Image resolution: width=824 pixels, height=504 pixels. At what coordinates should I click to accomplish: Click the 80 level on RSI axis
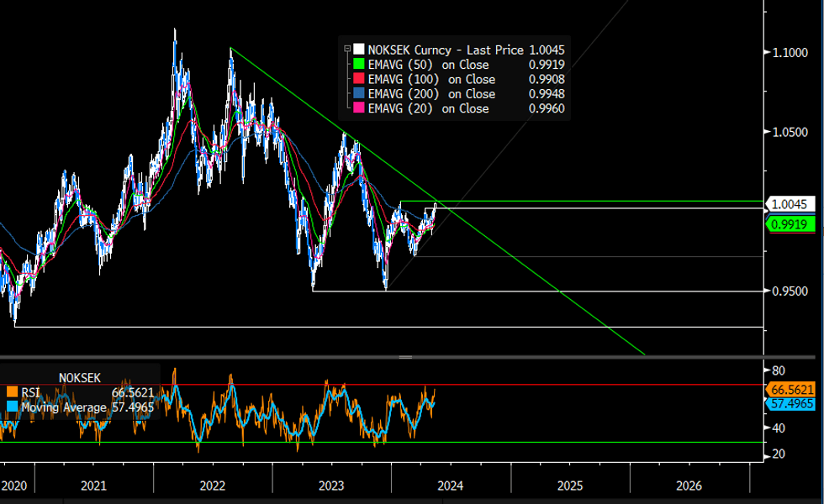(x=779, y=371)
